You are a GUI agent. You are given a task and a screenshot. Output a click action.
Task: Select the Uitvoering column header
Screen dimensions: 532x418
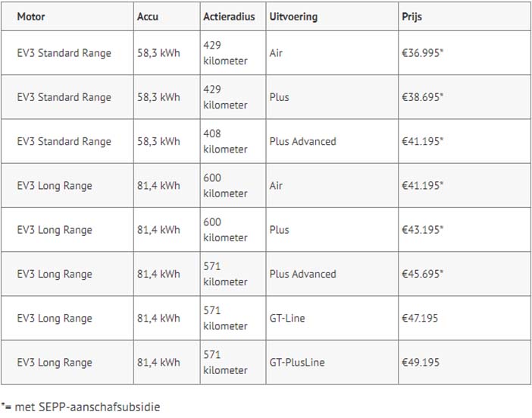(x=332, y=16)
